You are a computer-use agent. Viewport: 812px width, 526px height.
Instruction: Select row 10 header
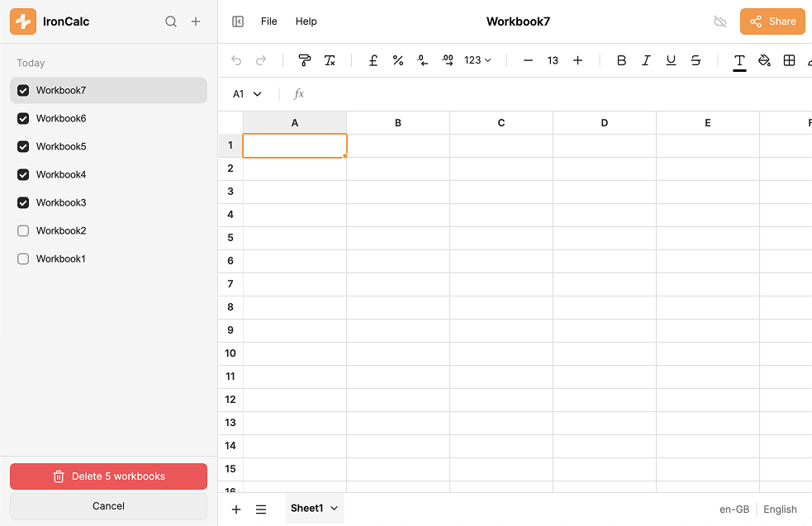tap(230, 353)
